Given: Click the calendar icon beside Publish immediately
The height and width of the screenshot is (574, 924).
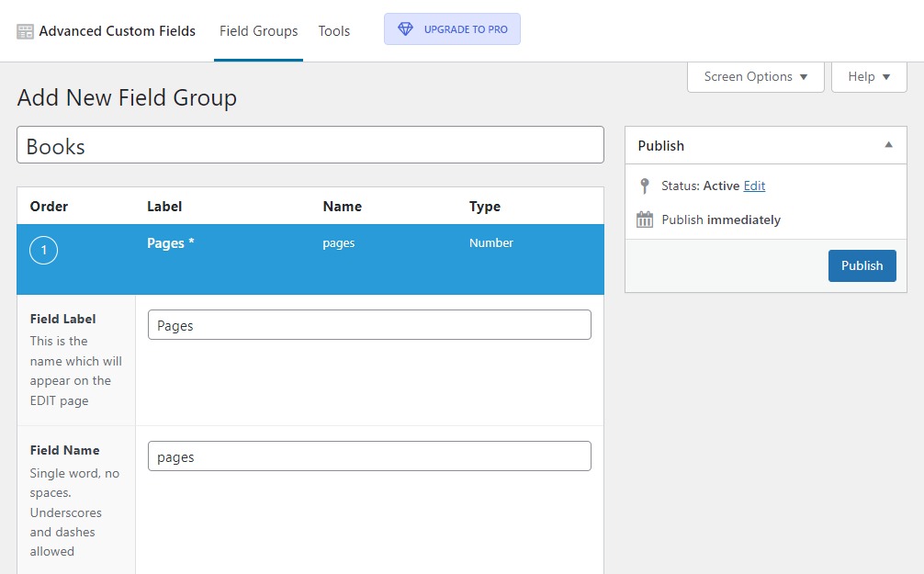Looking at the screenshot, I should pos(646,219).
